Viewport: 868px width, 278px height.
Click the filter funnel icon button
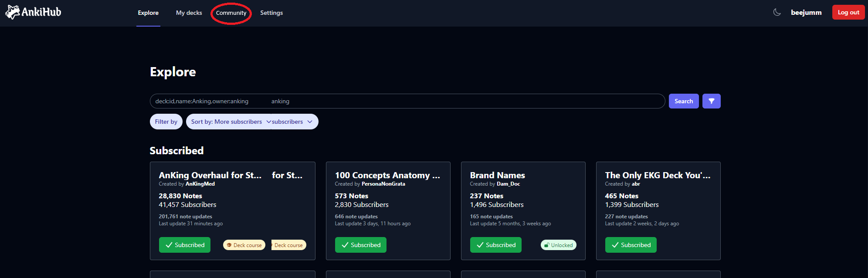pyautogui.click(x=712, y=101)
